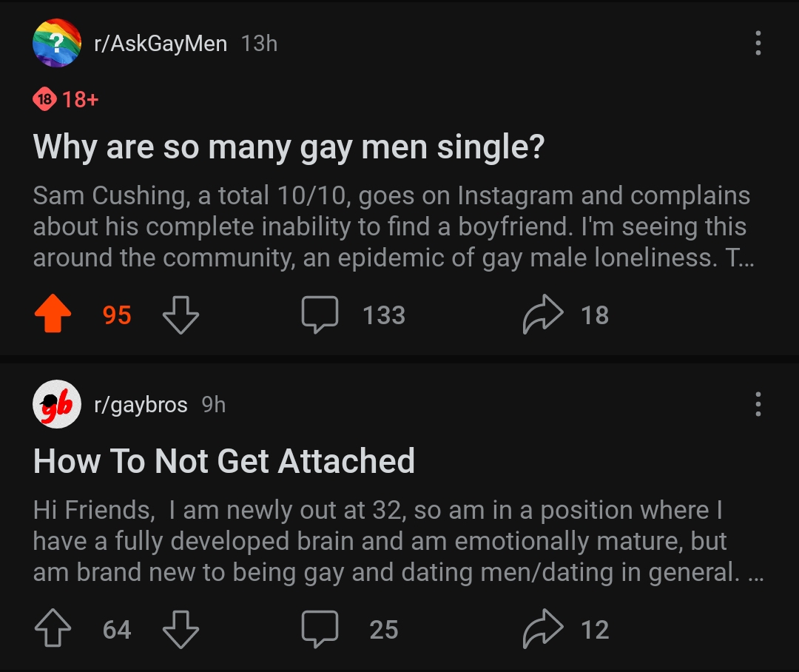Image resolution: width=799 pixels, height=672 pixels.
Task: Downvote the "How To Not Get Attached" post
Action: [x=181, y=630]
